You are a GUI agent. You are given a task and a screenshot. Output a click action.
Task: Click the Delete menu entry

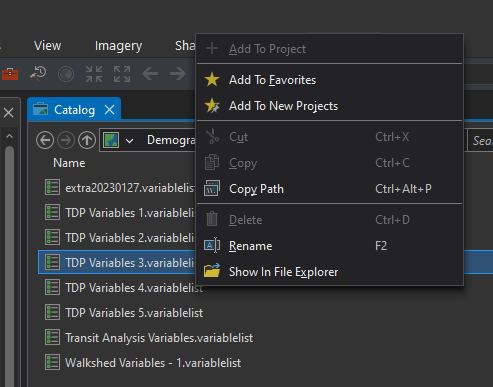pos(329,220)
